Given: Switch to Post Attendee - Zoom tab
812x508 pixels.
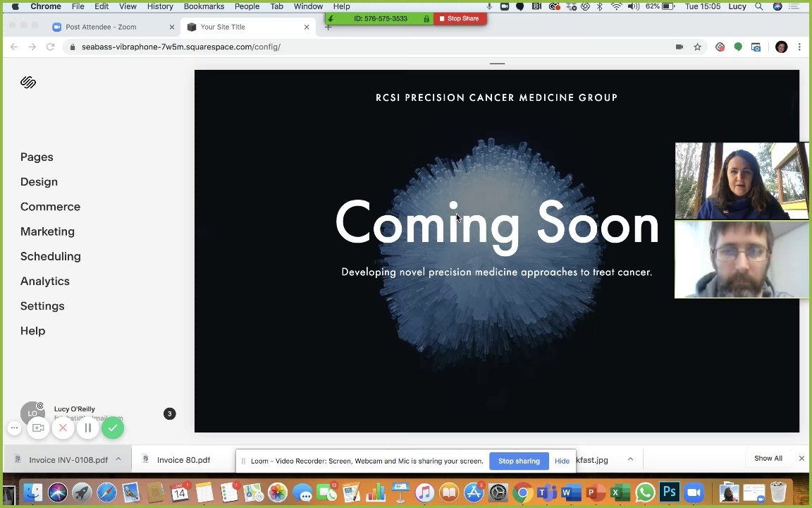Looking at the screenshot, I should coord(101,27).
